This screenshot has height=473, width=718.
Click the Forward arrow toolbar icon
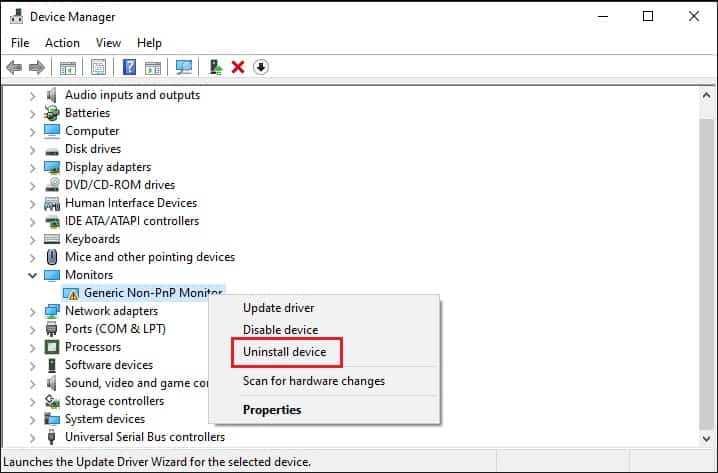[x=37, y=68]
